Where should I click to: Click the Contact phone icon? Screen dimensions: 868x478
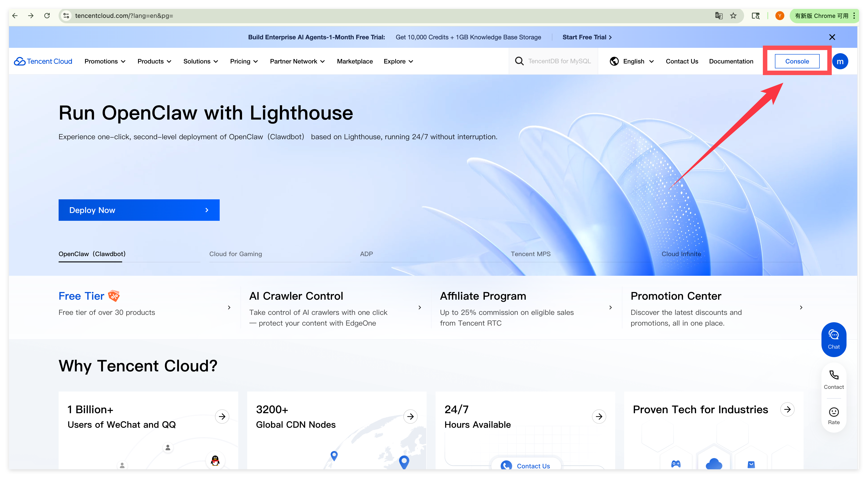click(x=834, y=375)
